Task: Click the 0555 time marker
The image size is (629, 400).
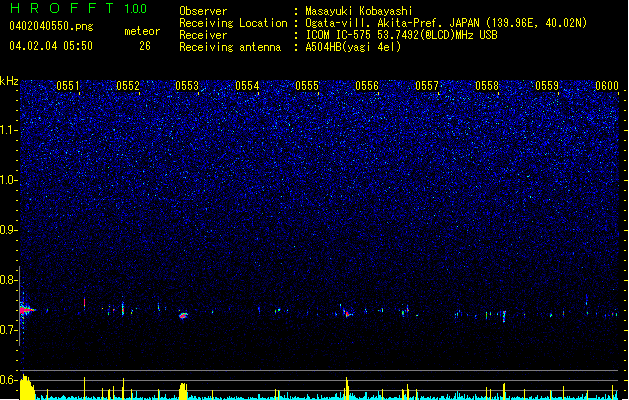Action: coord(307,86)
